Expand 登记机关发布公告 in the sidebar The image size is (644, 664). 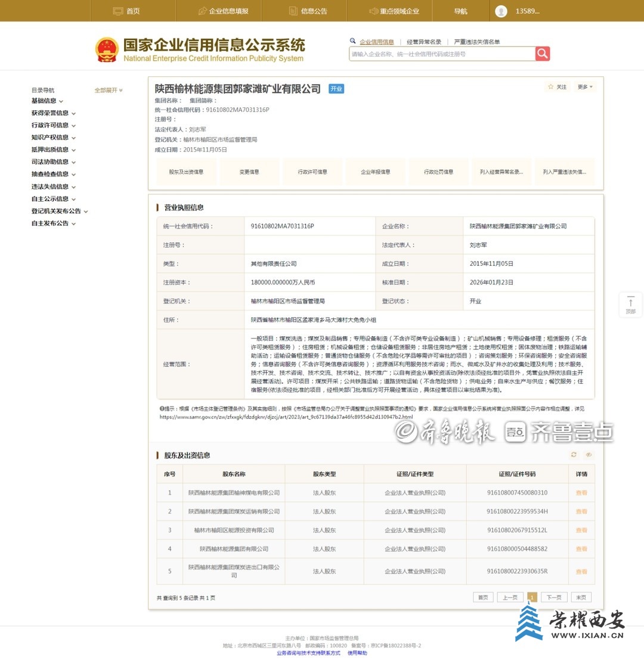pyautogui.click(x=60, y=212)
